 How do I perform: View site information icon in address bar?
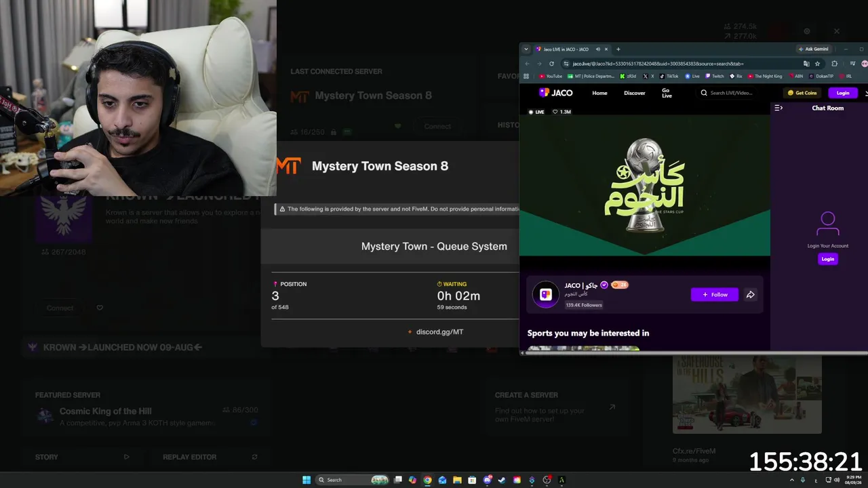(566, 64)
